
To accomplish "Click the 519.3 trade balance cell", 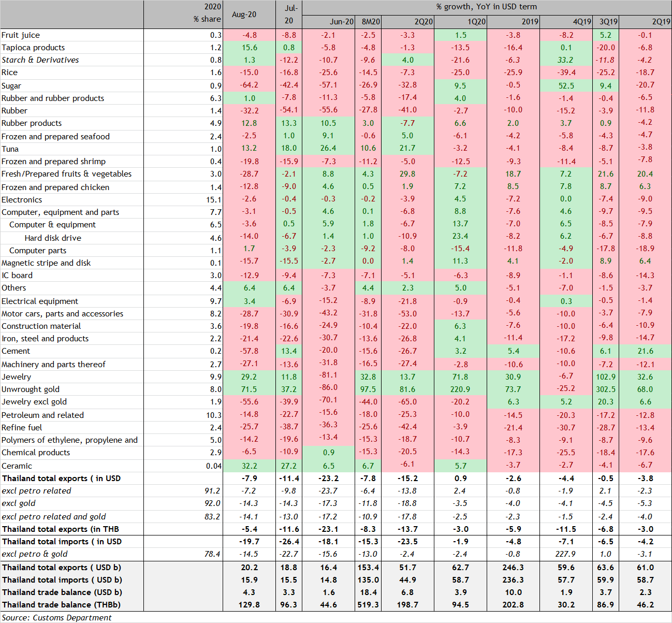I will [368, 605].
